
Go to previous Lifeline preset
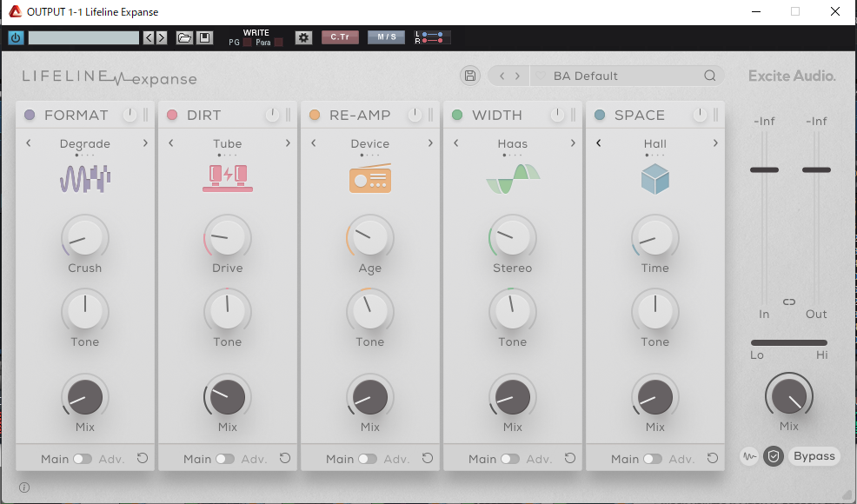pyautogui.click(x=502, y=76)
